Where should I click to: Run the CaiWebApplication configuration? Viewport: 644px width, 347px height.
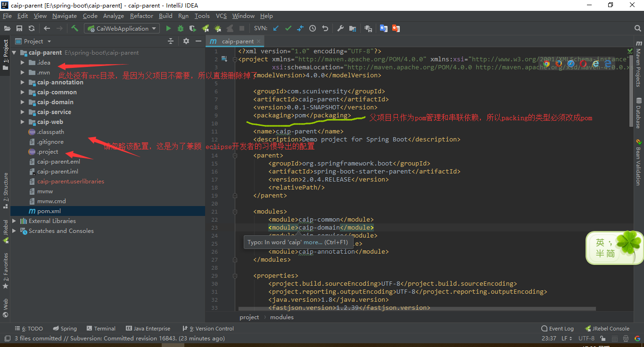click(168, 28)
